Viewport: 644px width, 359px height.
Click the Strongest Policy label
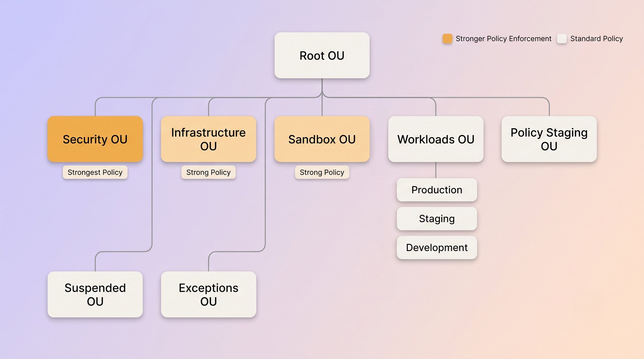click(95, 172)
